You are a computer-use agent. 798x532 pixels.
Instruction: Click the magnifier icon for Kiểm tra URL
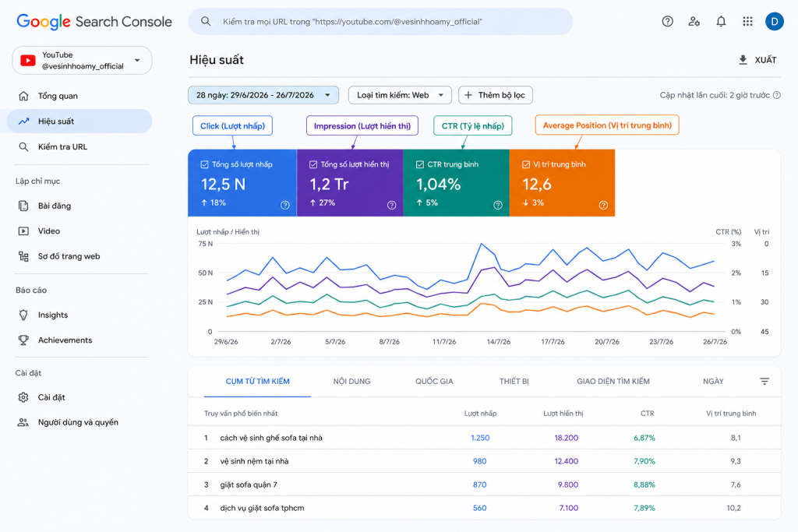click(x=23, y=146)
